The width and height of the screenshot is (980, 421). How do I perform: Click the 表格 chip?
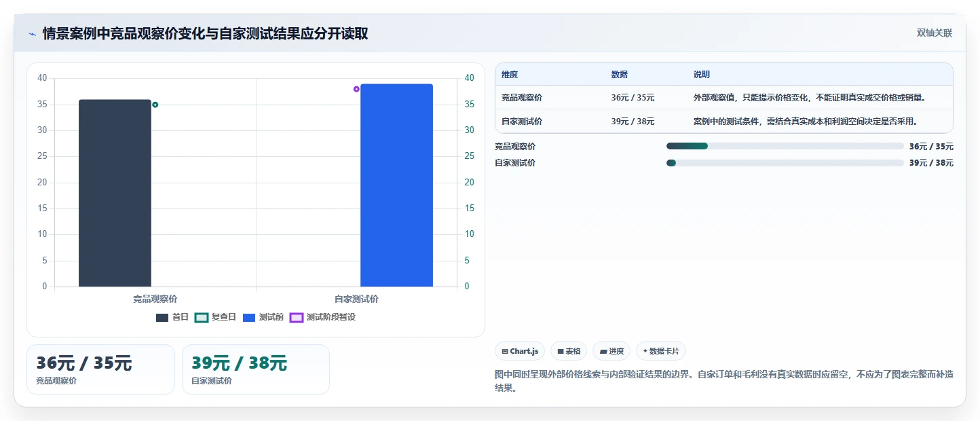[x=569, y=351]
